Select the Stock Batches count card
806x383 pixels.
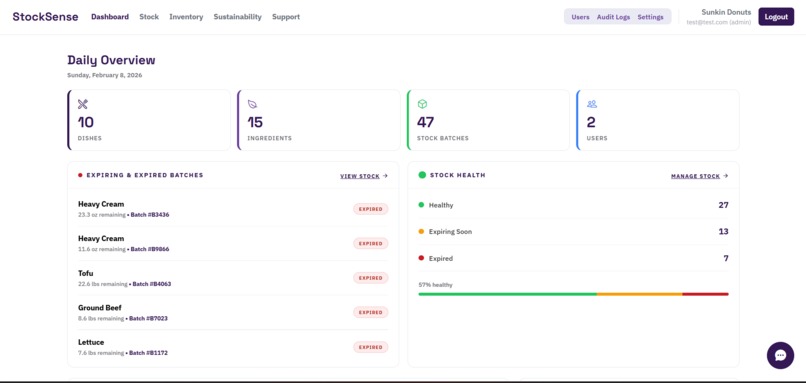coord(488,120)
